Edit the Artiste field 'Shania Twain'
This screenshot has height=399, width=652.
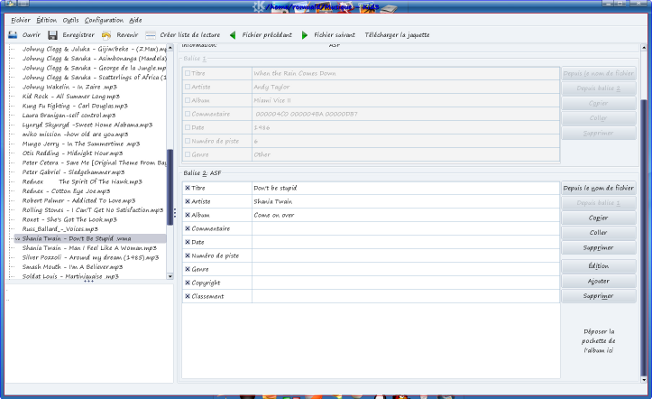point(405,201)
